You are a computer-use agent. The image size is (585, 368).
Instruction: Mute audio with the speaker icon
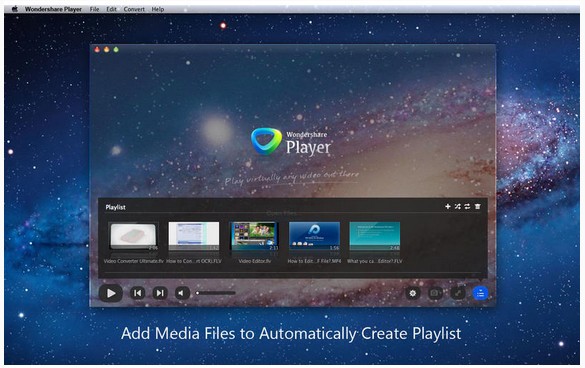(x=182, y=293)
